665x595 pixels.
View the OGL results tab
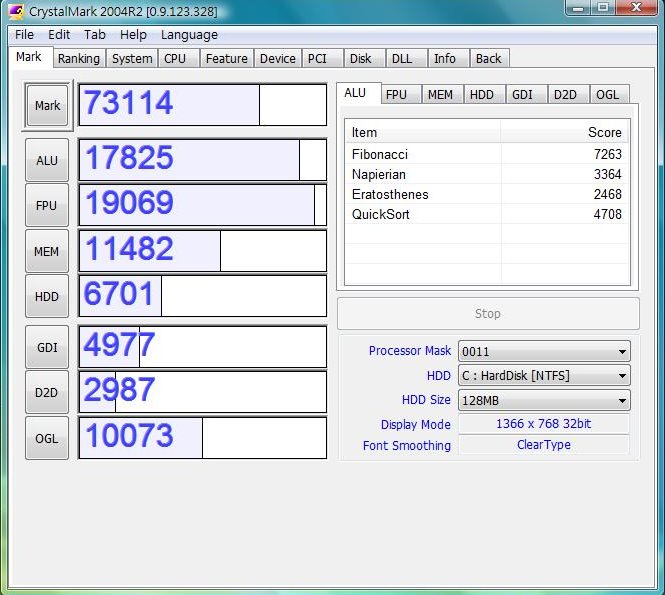[x=606, y=94]
